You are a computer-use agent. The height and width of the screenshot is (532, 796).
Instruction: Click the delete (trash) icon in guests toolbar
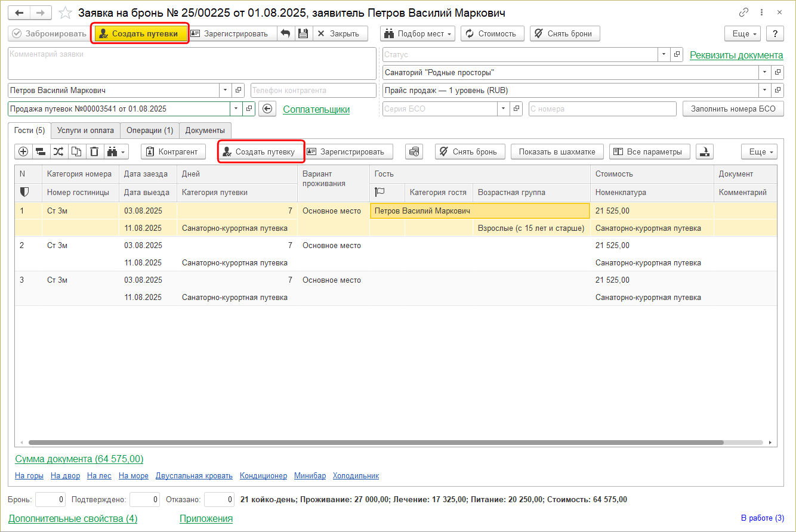tap(94, 152)
